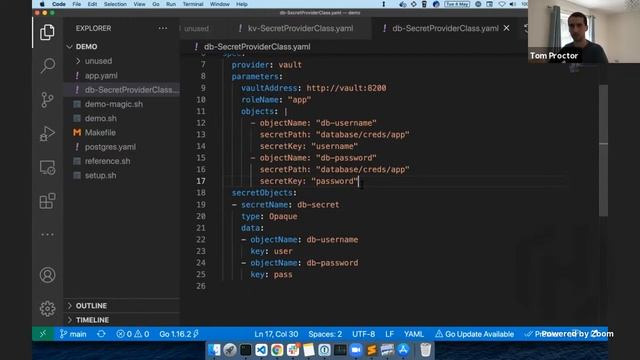This screenshot has height=360, width=640.
Task: Click the main branch indicator
Action: 73,334
